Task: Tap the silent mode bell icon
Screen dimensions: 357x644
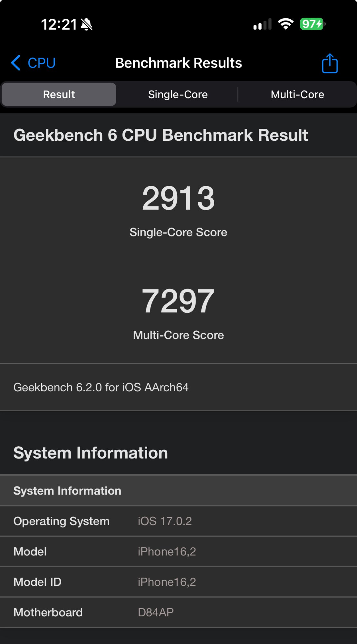Action: [86, 24]
